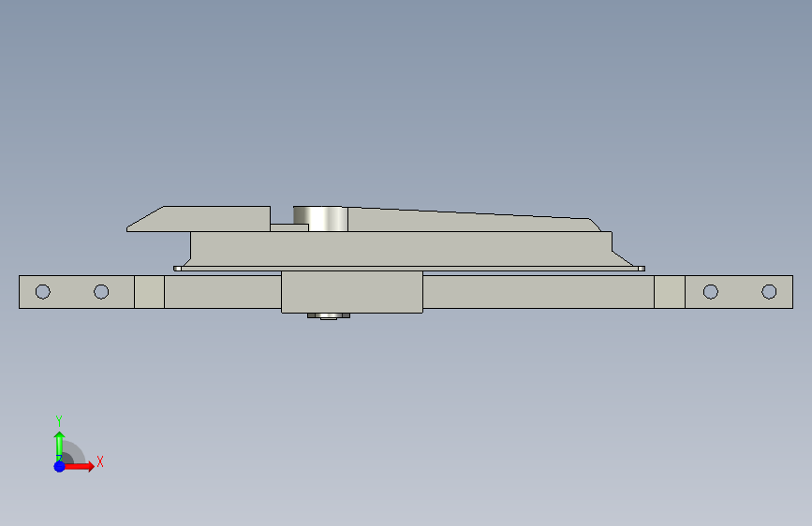Click the red X label of the triad
Image resolution: width=812 pixels, height=526 pixels.
point(100,461)
